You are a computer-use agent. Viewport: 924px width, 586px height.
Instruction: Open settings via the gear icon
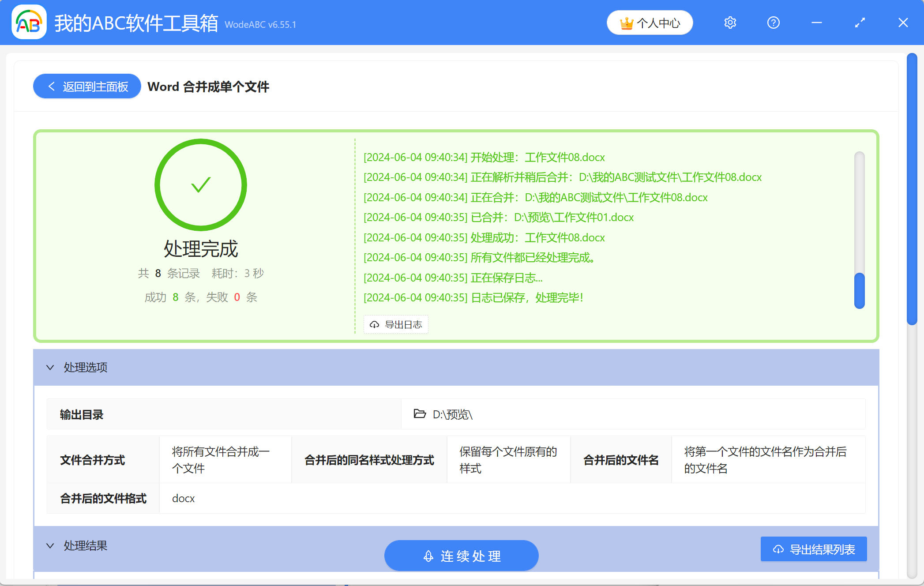[x=730, y=23]
